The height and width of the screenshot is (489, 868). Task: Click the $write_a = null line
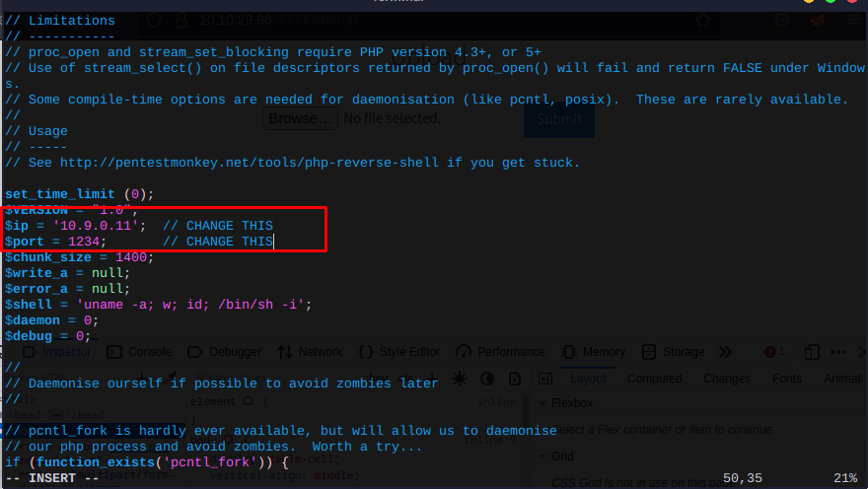coord(67,273)
